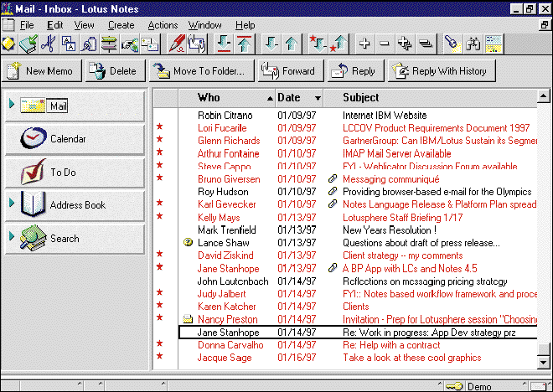Click the Previous Unread starred up arrow icon
The image size is (553, 392).
point(339,44)
